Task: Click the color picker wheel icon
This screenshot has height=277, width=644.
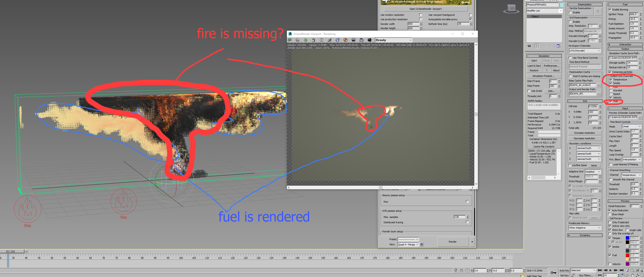Action: pyautogui.click(x=338, y=40)
